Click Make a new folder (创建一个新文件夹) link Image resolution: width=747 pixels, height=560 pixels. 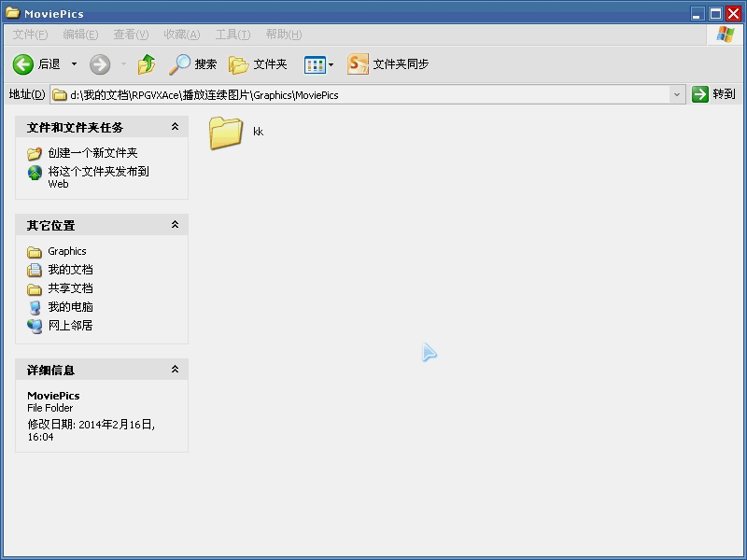[92, 153]
